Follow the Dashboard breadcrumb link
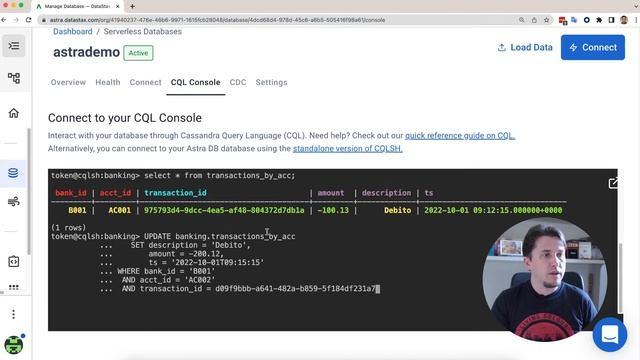The height and width of the screenshot is (360, 640). click(73, 31)
